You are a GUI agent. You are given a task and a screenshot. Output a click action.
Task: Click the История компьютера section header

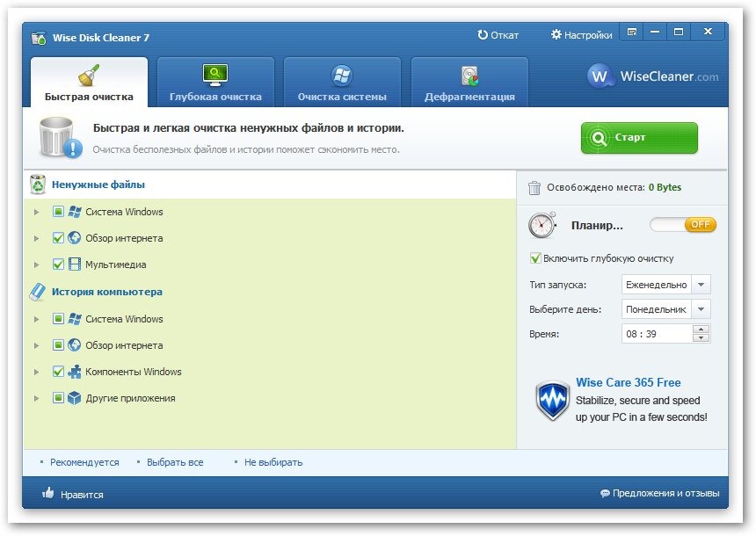tap(107, 292)
